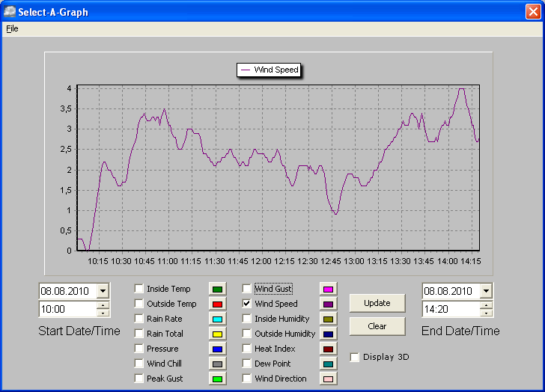The height and width of the screenshot is (392, 545).
Task: Uncheck the Wind Speed checkbox
Action: pyautogui.click(x=247, y=304)
